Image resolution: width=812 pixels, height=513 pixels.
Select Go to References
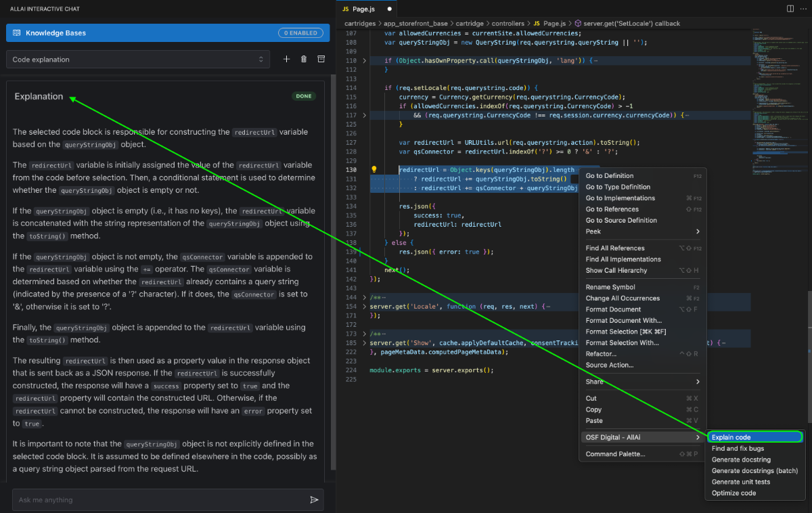point(643,209)
